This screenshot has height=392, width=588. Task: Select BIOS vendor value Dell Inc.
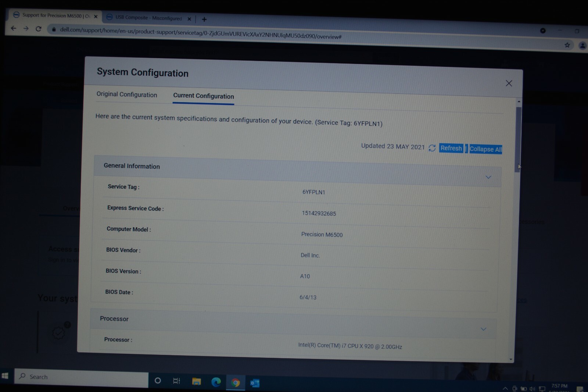click(310, 255)
